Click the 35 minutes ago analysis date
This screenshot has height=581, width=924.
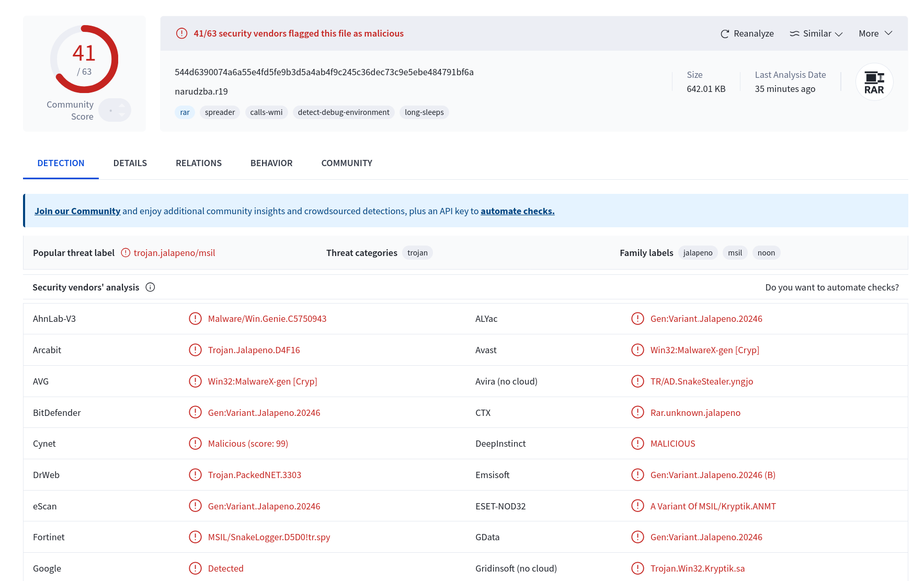tap(785, 89)
